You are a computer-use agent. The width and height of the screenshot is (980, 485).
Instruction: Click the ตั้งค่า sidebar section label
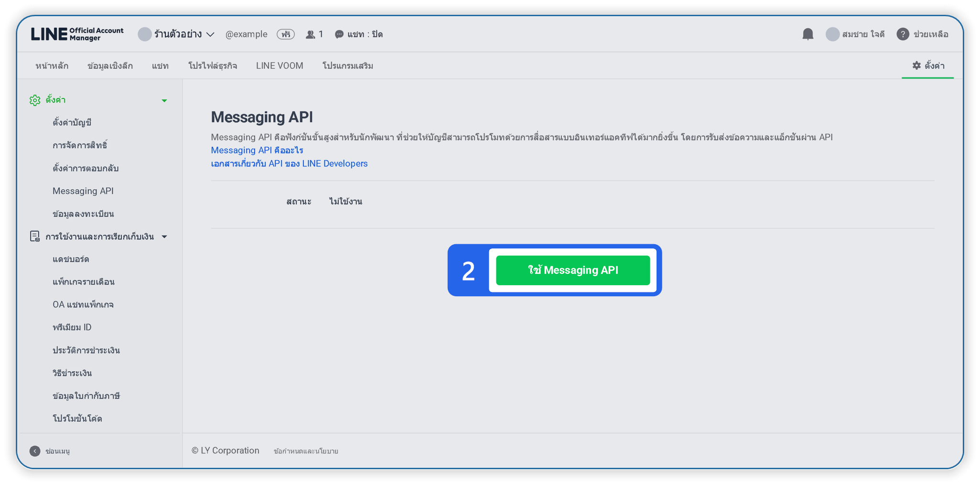pos(55,100)
